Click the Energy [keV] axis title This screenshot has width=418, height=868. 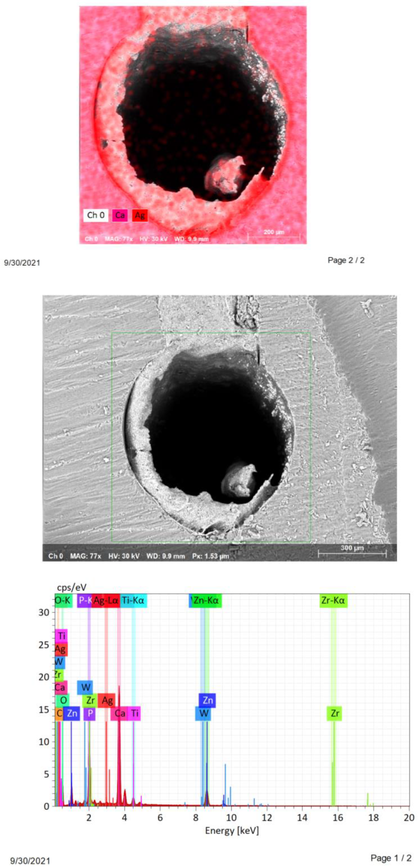[x=232, y=831]
